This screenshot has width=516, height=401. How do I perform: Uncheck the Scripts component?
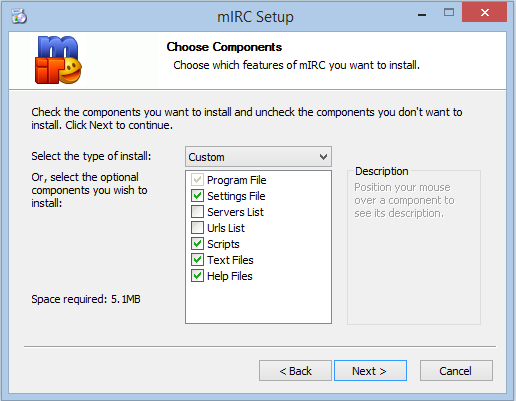pos(197,244)
